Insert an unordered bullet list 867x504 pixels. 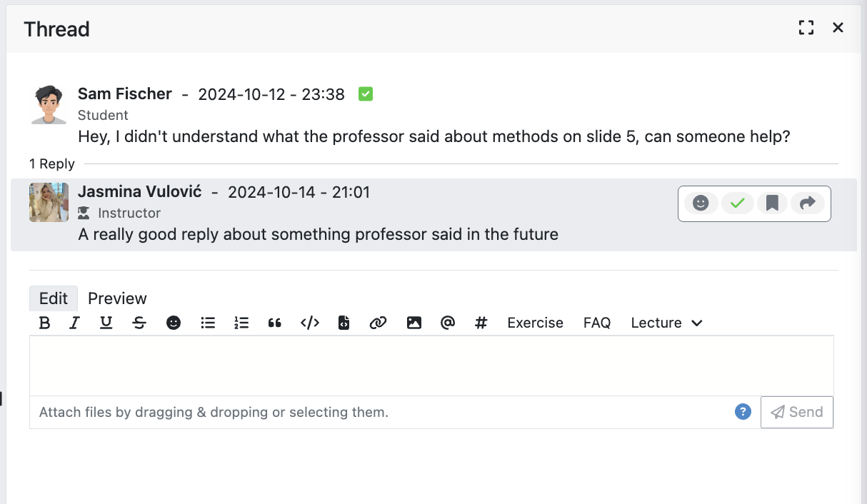[x=208, y=323]
